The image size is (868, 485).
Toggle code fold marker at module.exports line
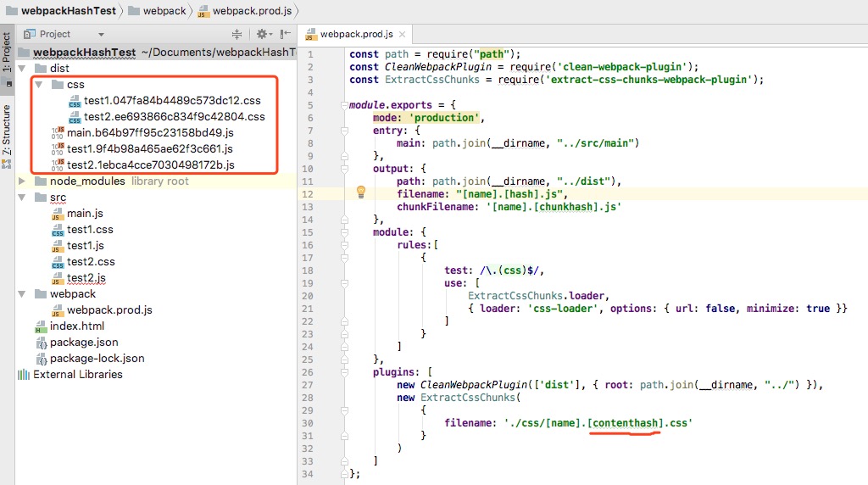345,105
